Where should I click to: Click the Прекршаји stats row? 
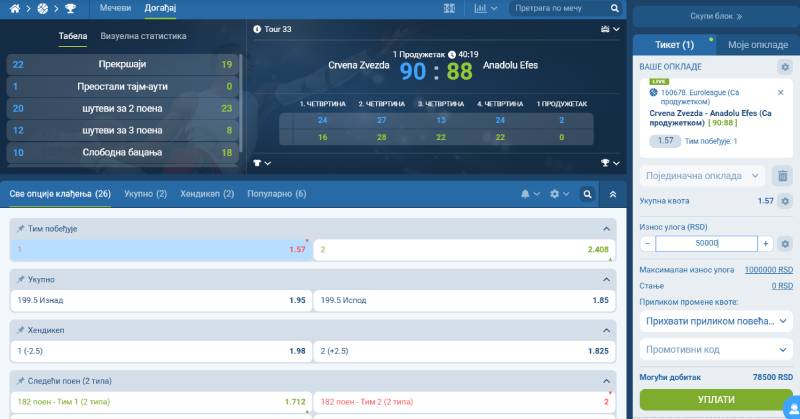tap(122, 64)
